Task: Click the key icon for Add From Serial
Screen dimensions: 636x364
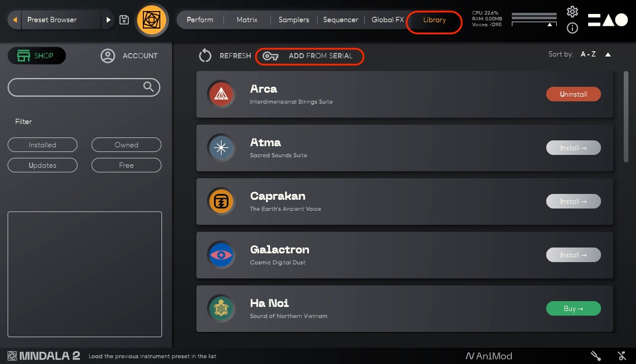Action: pyautogui.click(x=270, y=56)
